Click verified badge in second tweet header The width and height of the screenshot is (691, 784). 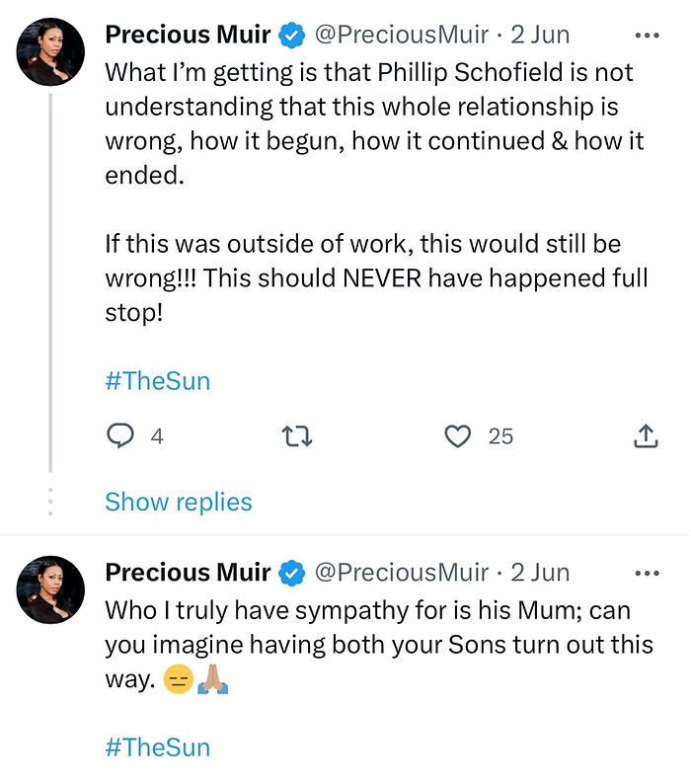tap(291, 573)
